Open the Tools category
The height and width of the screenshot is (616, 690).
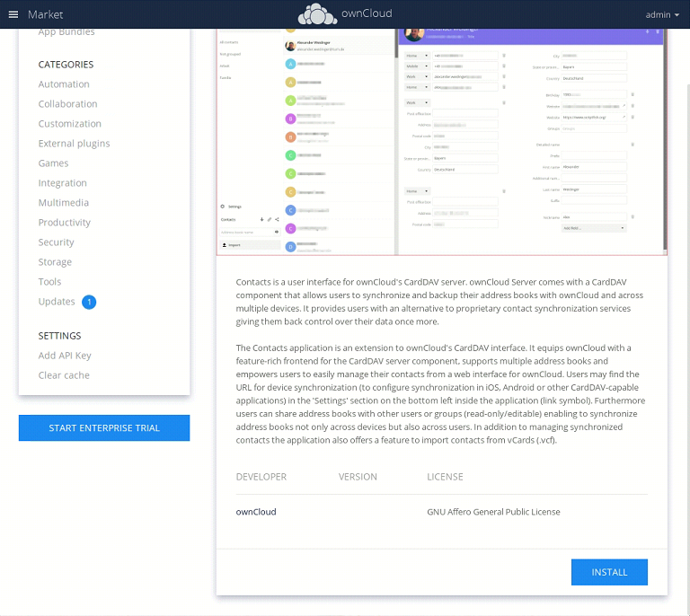pos(49,282)
